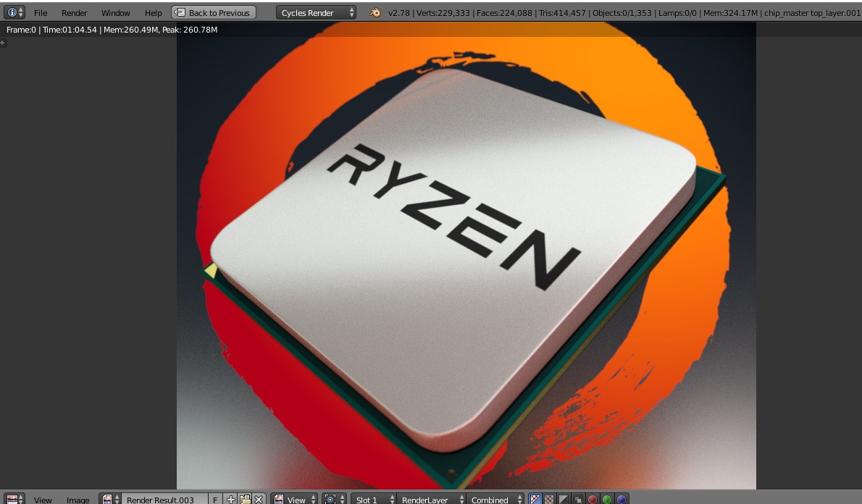Viewport: 862px width, 504px height.
Task: Open the Image menu
Action: [x=78, y=500]
